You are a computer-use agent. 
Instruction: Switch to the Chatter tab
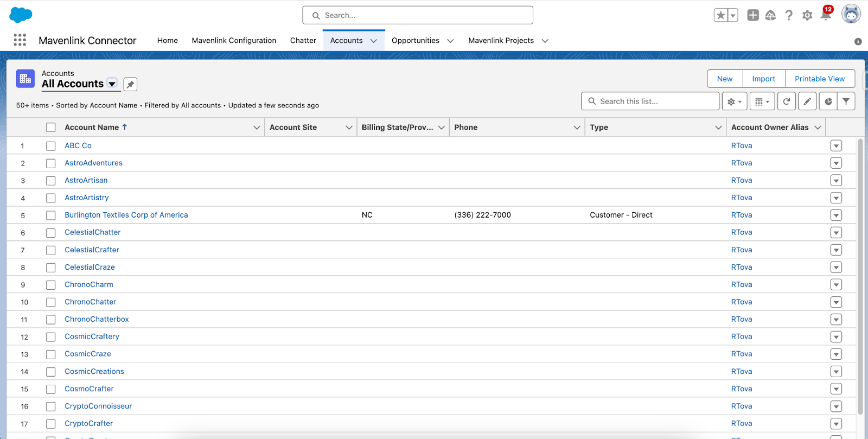point(303,41)
